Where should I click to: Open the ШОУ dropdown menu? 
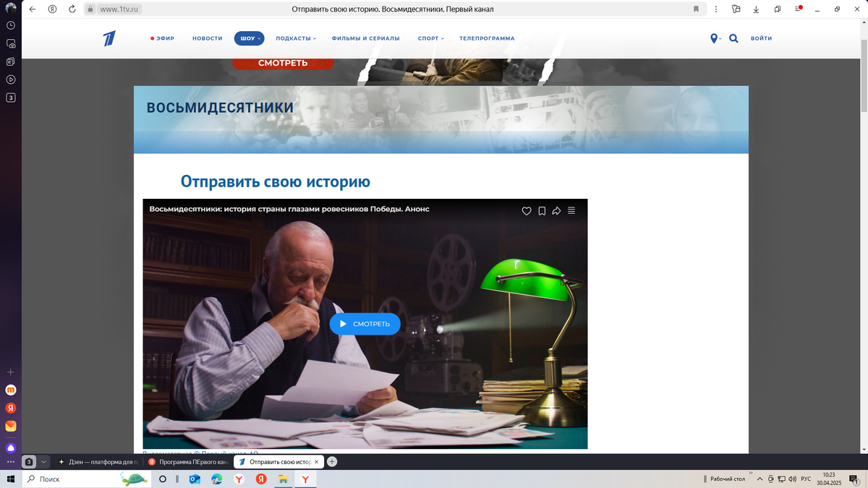tap(249, 38)
